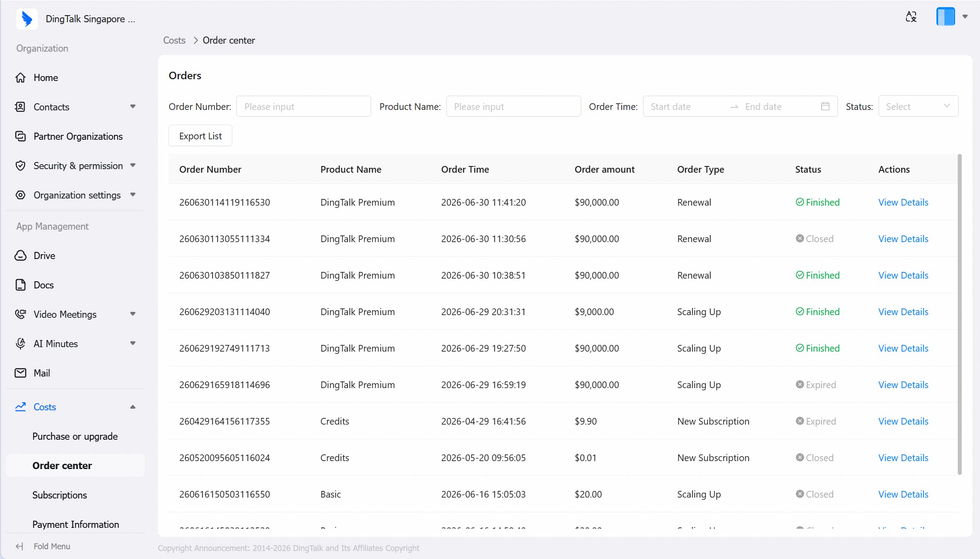Open the Docs file icon
Image resolution: width=980 pixels, height=559 pixels.
(x=20, y=285)
